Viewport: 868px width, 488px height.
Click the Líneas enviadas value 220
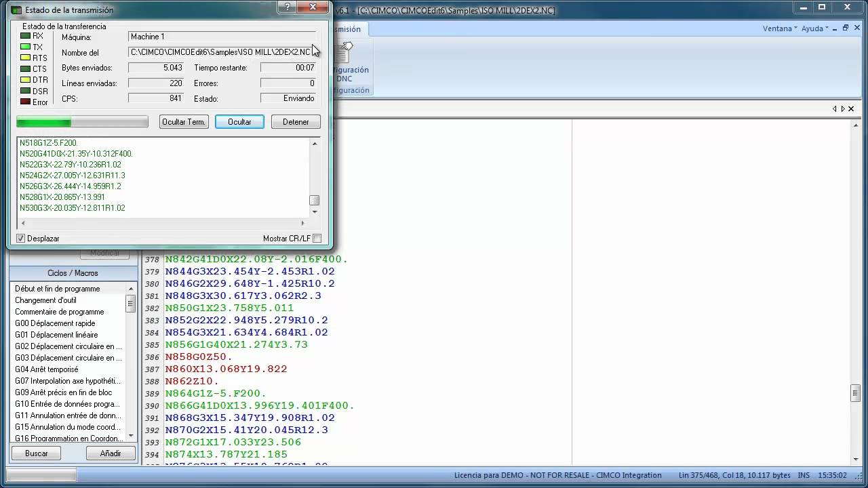(156, 83)
